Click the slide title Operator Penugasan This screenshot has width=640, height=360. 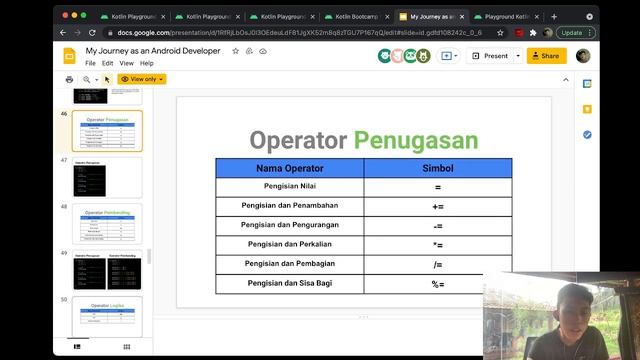[x=364, y=140]
